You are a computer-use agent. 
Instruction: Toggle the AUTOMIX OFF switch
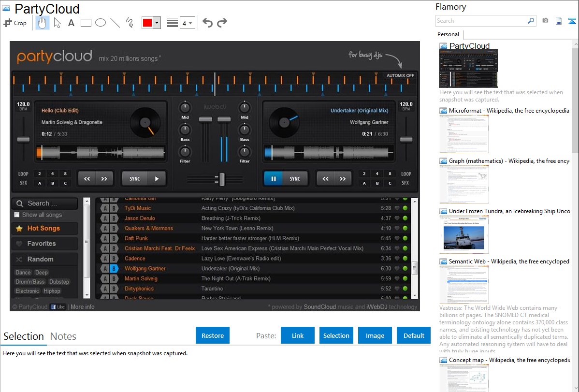coord(400,75)
